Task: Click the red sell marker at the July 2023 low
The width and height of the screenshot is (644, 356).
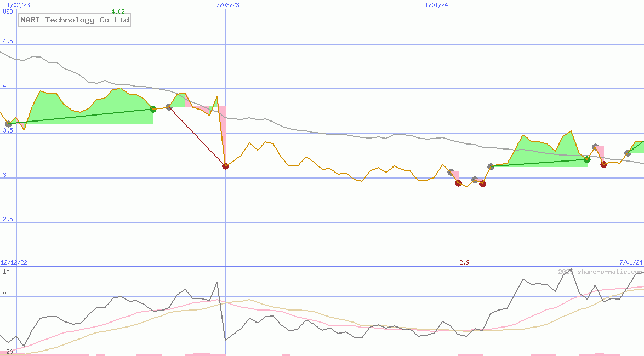Action: point(225,166)
